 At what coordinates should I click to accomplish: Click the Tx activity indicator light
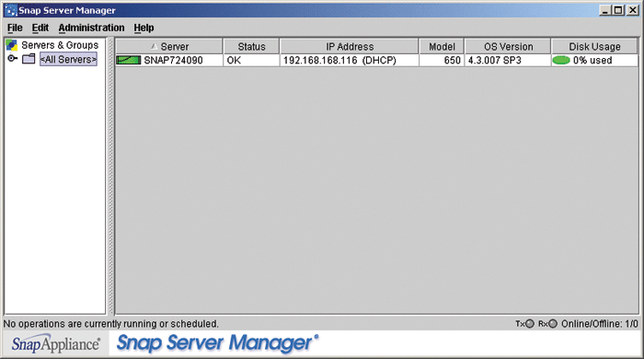tap(530, 324)
